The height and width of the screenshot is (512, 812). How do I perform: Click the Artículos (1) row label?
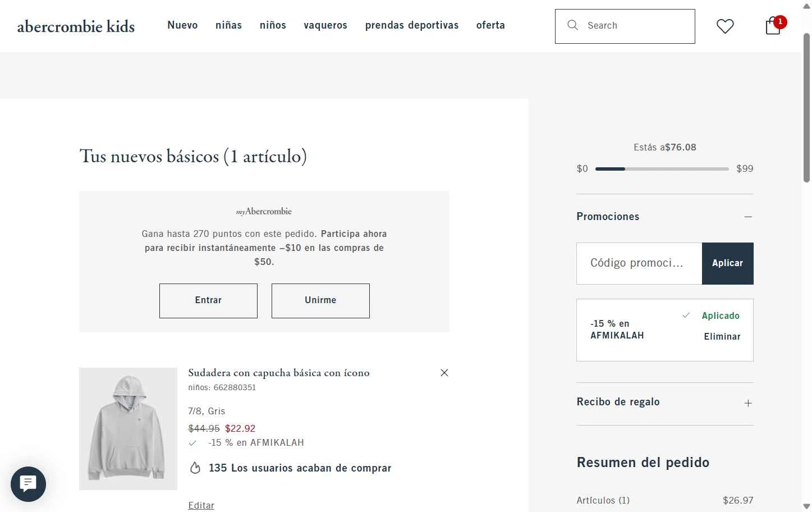[603, 500]
